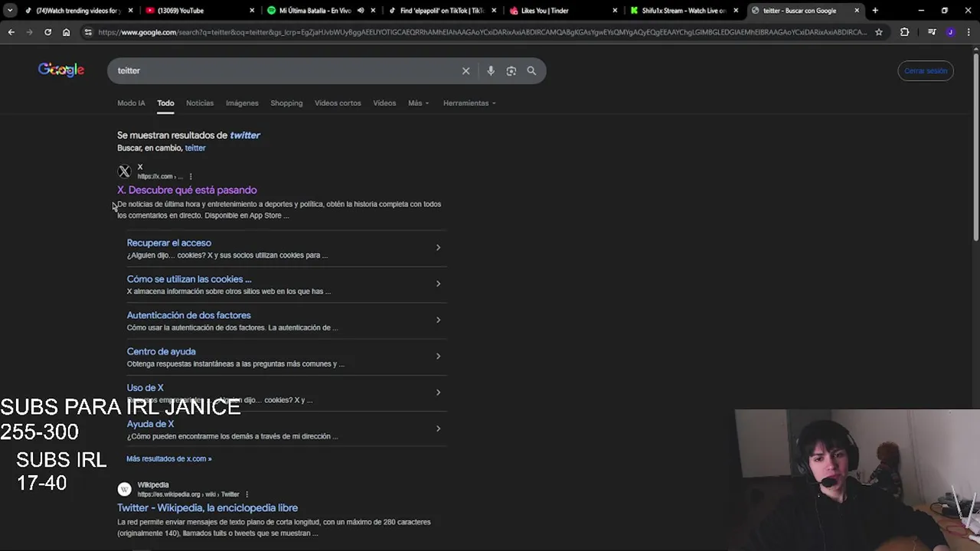Start voice search with microphone
Screen dimensions: 980x551
click(491, 70)
